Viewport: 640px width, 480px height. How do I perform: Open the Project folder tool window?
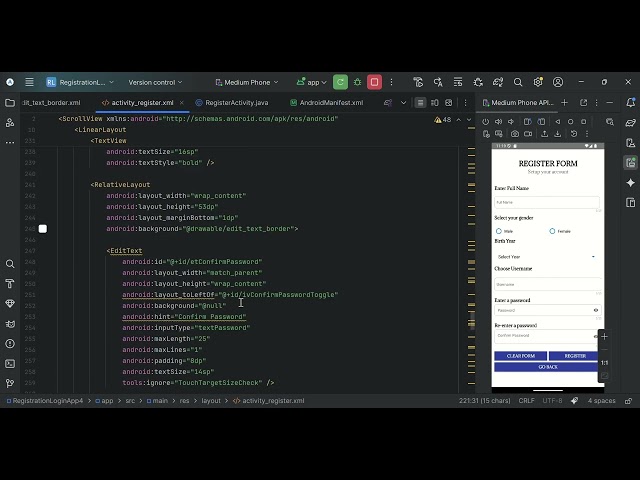[10, 102]
